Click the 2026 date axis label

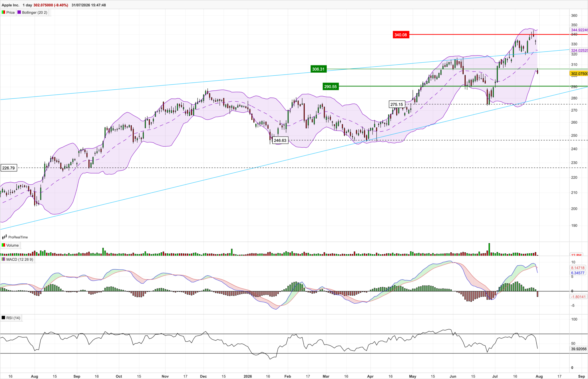click(x=248, y=376)
